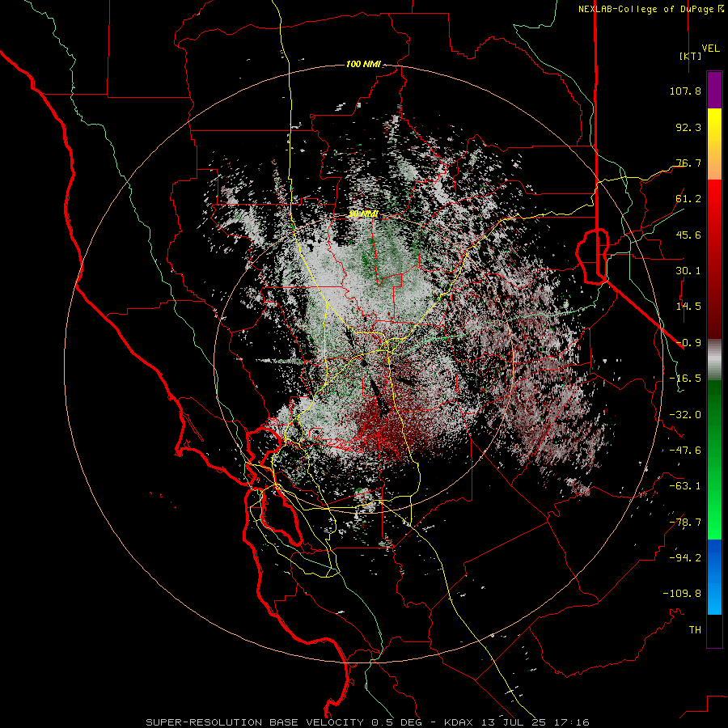This screenshot has width=728, height=728.
Task: Click the 100 NMI range ring label
Action: tap(363, 64)
